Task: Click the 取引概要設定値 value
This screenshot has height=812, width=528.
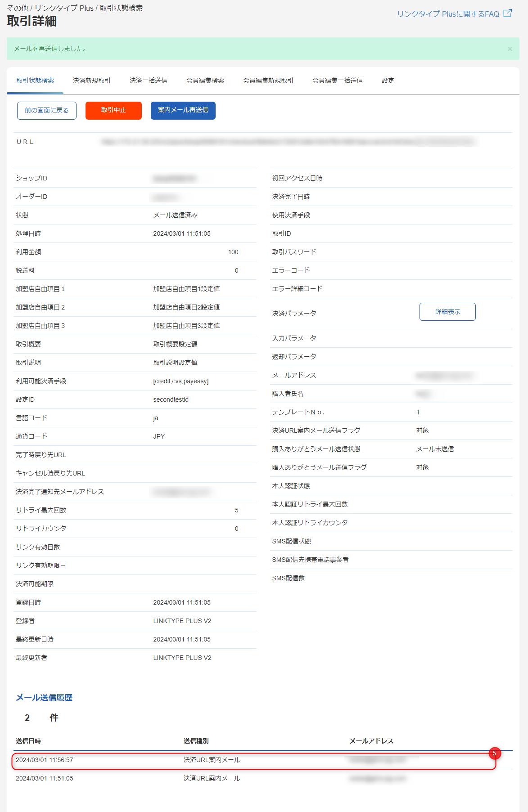Action: point(176,344)
